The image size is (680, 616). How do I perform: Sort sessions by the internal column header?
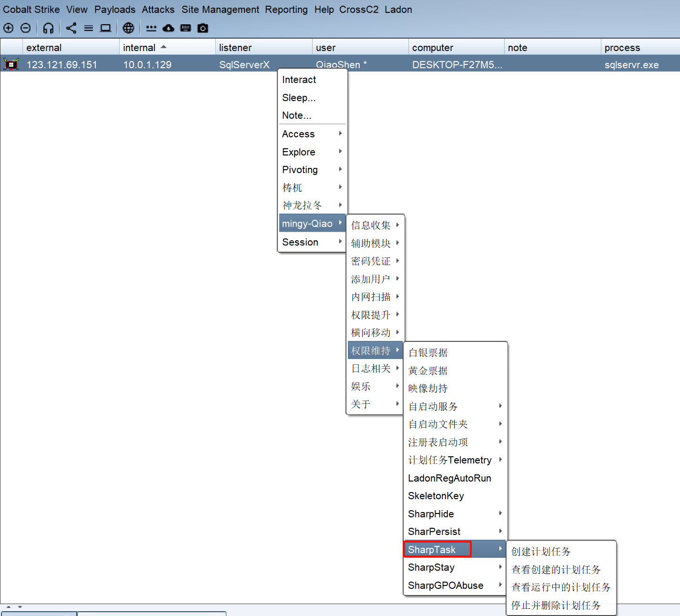tap(139, 48)
